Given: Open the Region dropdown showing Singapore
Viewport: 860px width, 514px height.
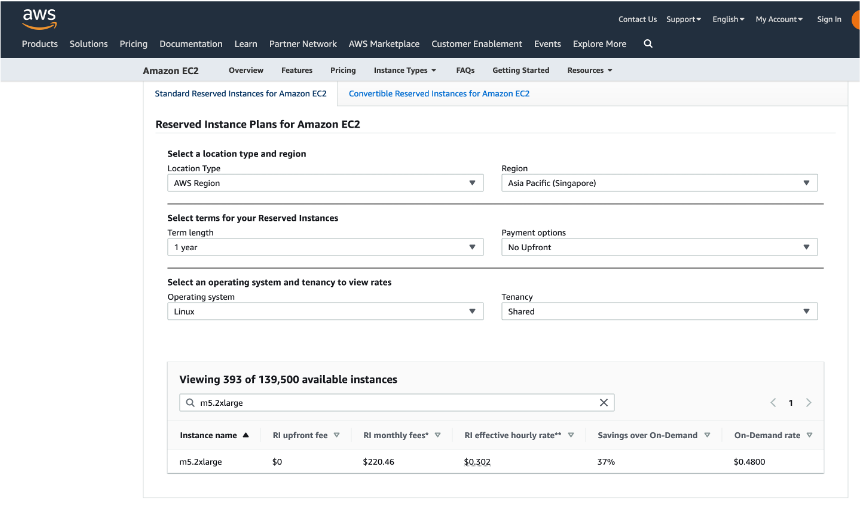Looking at the screenshot, I should [659, 183].
